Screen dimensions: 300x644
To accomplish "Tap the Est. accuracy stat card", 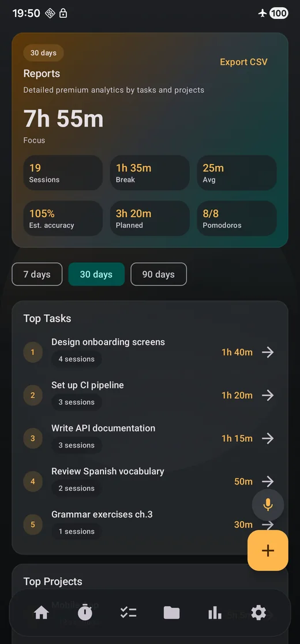I will click(63, 218).
